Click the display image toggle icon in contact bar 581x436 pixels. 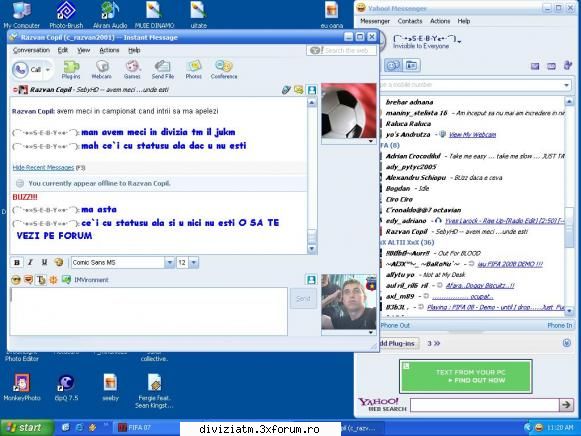pyautogui.click(x=312, y=90)
